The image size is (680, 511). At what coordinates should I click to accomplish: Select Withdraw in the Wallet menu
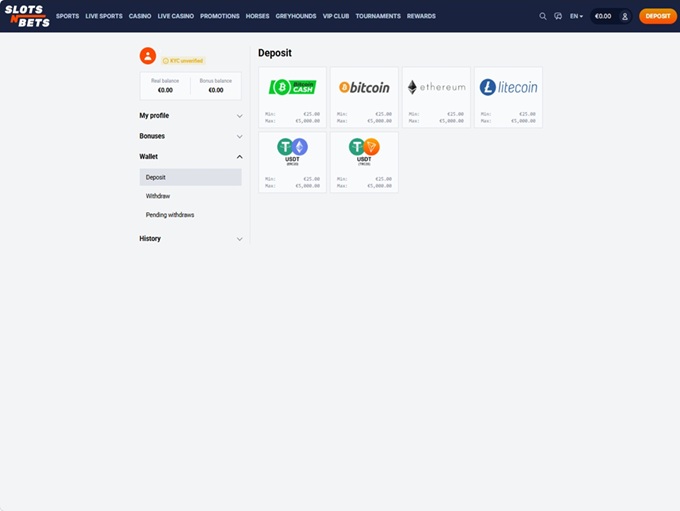click(158, 196)
